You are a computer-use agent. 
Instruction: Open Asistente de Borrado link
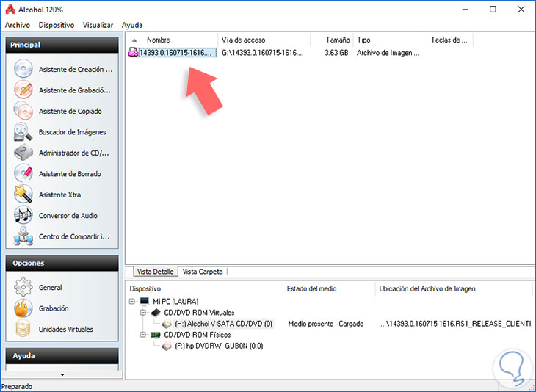point(70,174)
